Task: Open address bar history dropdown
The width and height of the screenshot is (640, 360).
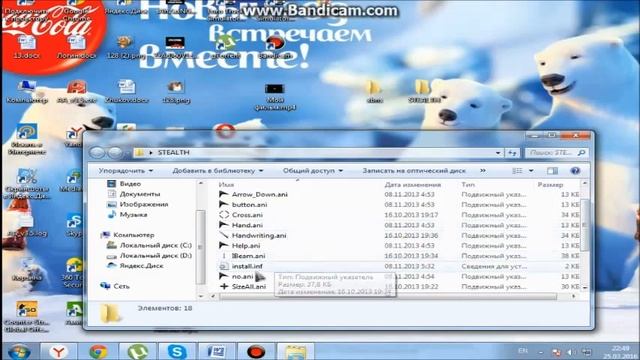Action: tap(498, 153)
